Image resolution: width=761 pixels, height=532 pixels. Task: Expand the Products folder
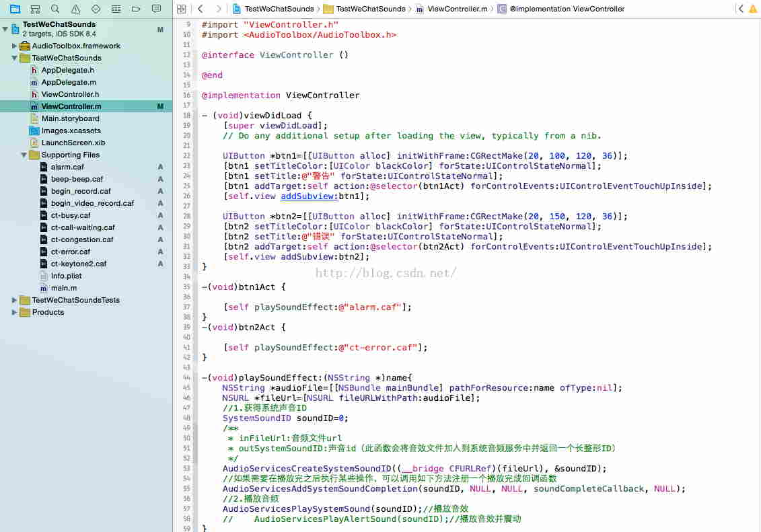point(15,312)
